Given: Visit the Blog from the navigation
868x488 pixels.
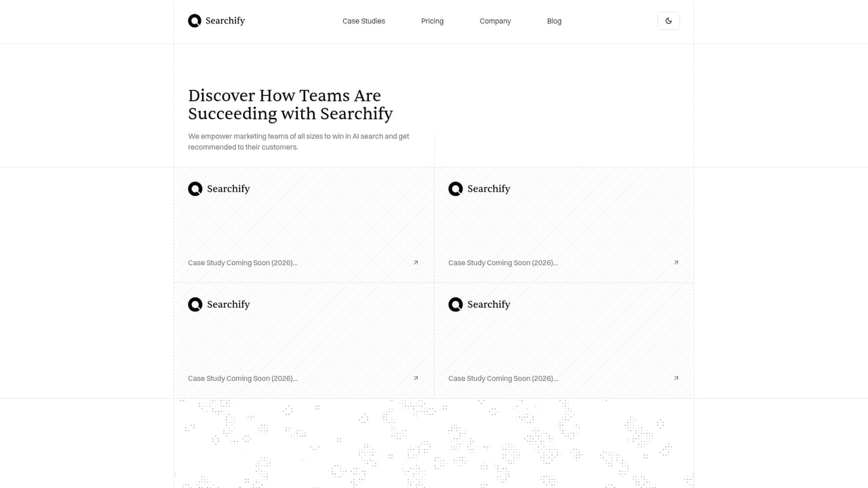Looking at the screenshot, I should (x=554, y=21).
